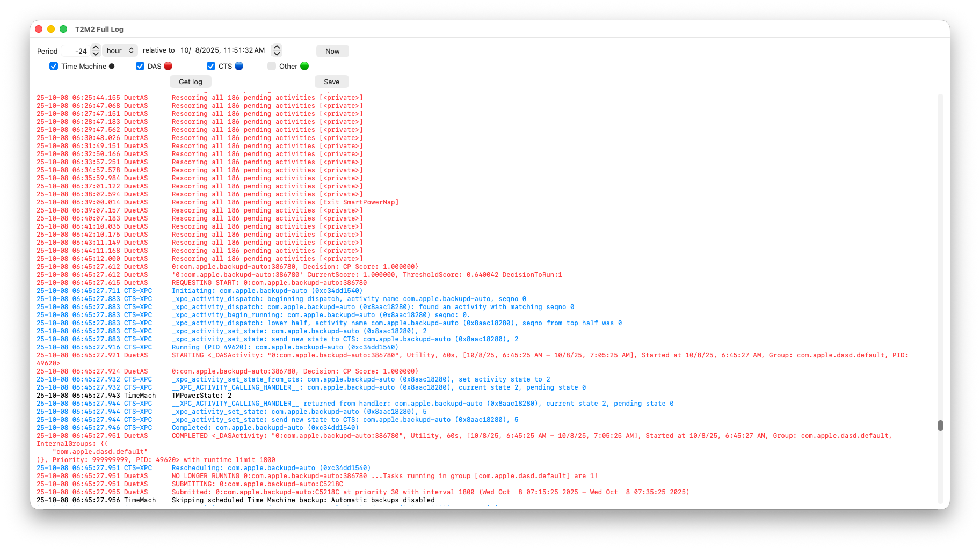Click the green Other color indicator
The image size is (980, 549).
coord(304,66)
